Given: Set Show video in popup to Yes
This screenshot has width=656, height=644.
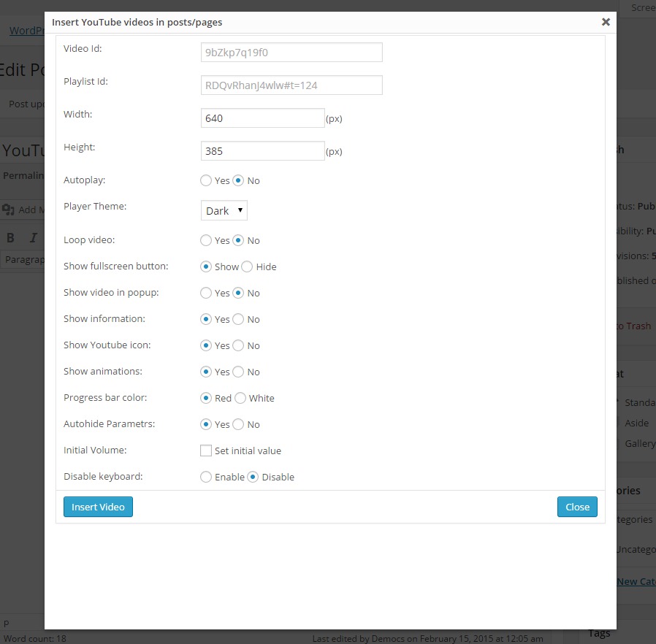Looking at the screenshot, I should tap(206, 293).
